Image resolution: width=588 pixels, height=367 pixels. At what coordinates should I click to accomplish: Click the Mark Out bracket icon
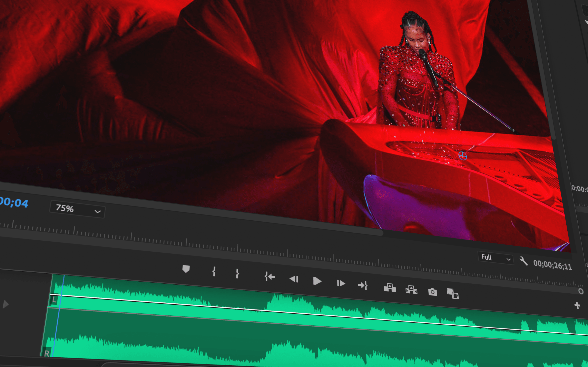(237, 274)
